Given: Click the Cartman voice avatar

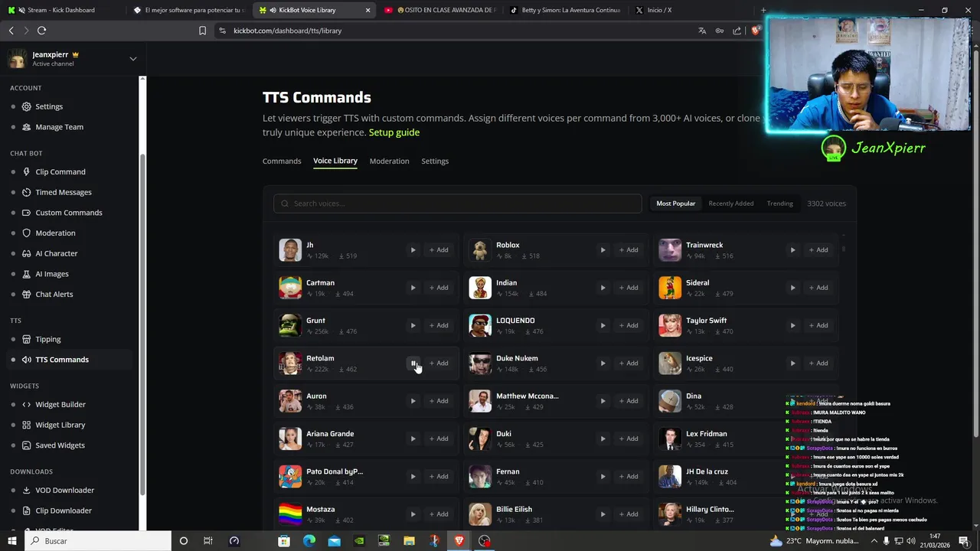Looking at the screenshot, I should pos(290,288).
